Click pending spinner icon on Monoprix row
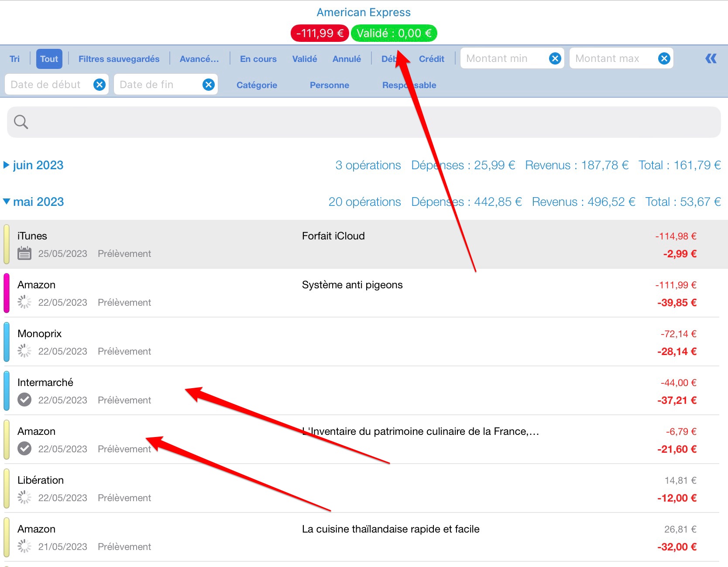The width and height of the screenshot is (728, 567). pyautogui.click(x=24, y=351)
